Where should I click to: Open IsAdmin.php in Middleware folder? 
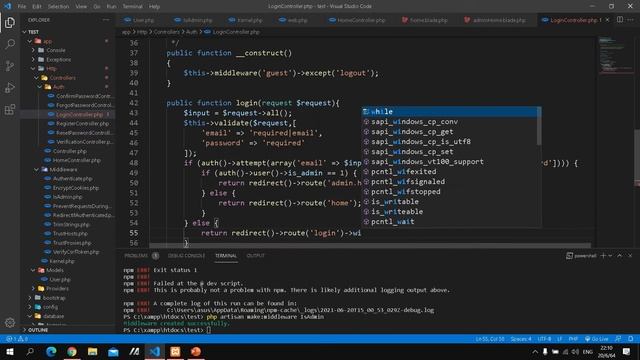coord(68,197)
